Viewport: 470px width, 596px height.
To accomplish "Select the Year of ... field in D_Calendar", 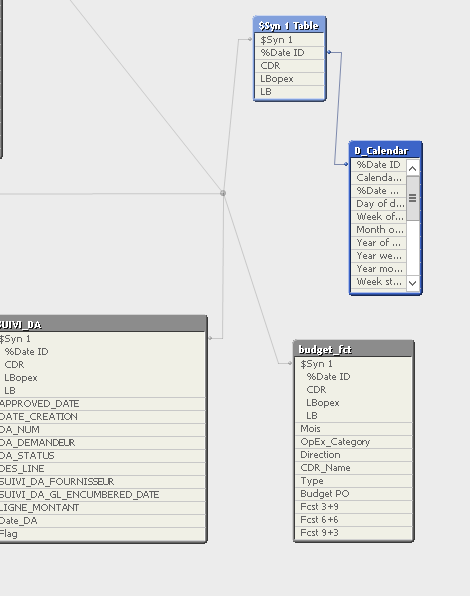I will pyautogui.click(x=378, y=243).
